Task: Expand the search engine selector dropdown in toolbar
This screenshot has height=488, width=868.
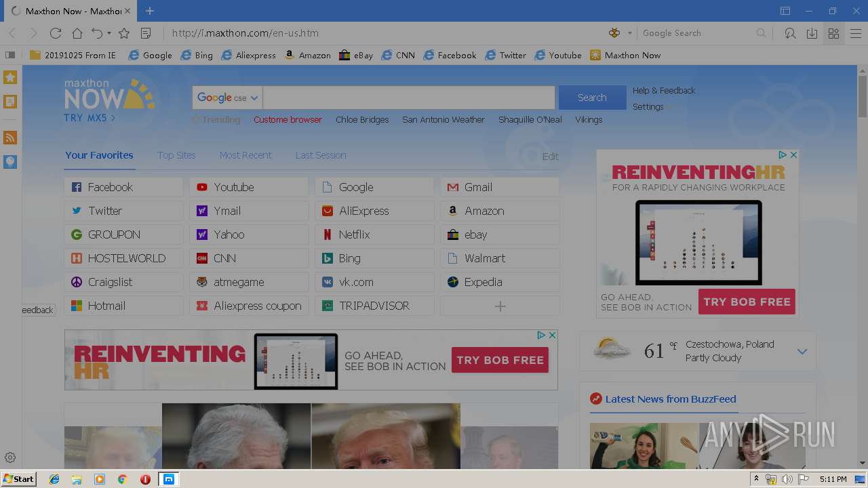Action: pyautogui.click(x=629, y=33)
